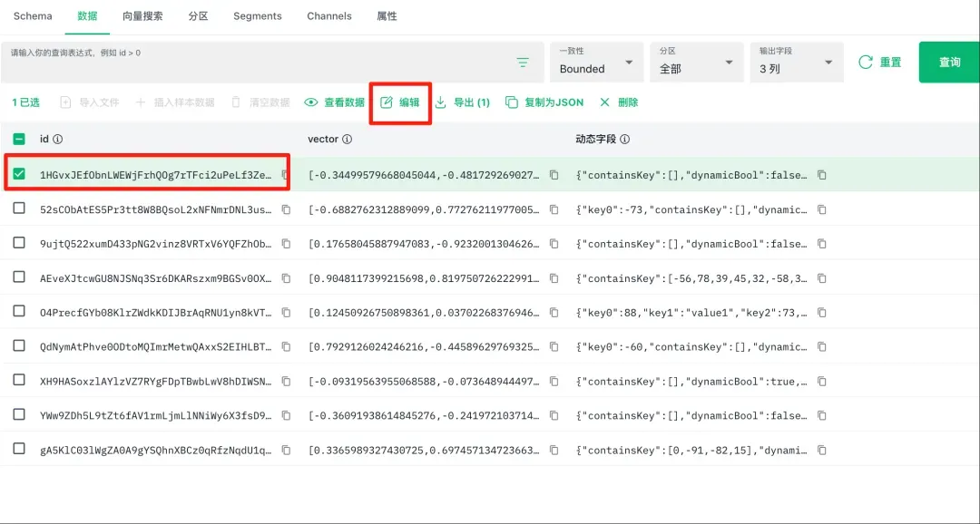Viewport: 980px width, 524px height.
Task: Click the filter icon in query bar
Action: [x=523, y=63]
